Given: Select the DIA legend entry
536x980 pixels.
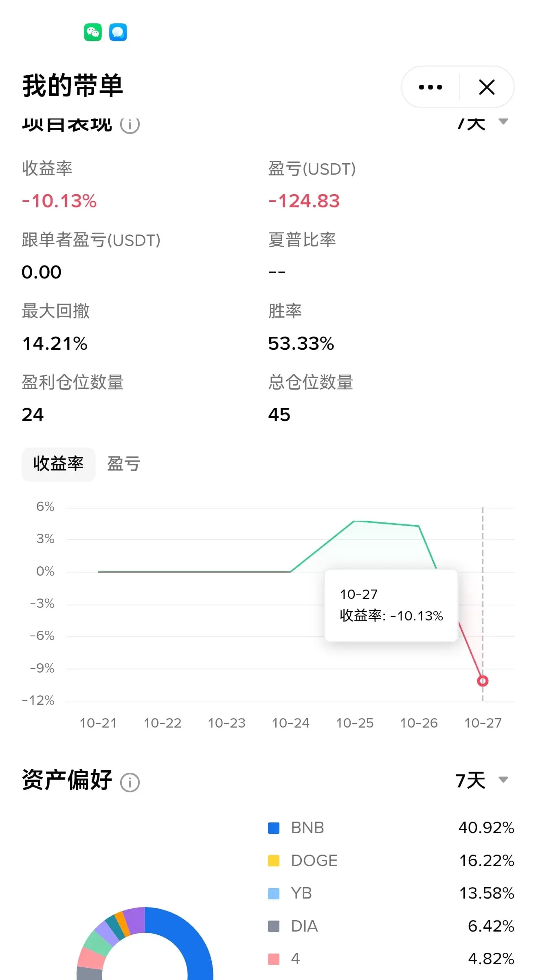Looking at the screenshot, I should tap(304, 926).
